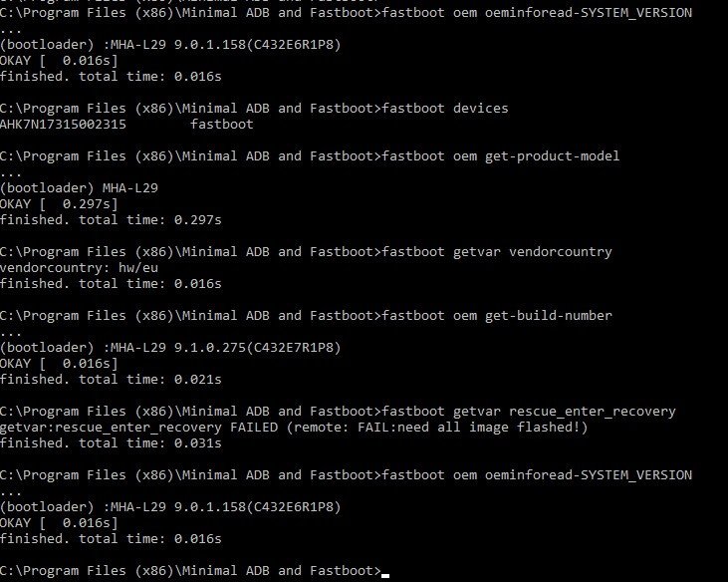728x582 pixels.
Task: Click the 'OKAY [ 0.297s]' status line
Action: pos(59,204)
